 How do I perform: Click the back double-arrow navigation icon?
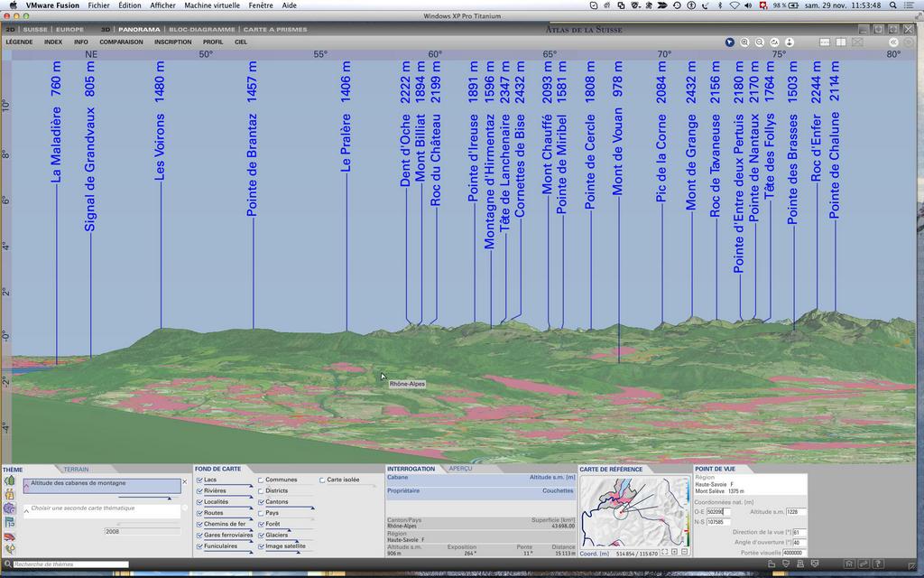pos(893,42)
